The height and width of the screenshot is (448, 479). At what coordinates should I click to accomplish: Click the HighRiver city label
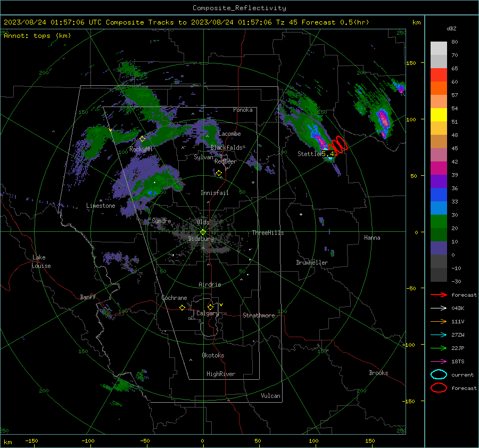221,374
